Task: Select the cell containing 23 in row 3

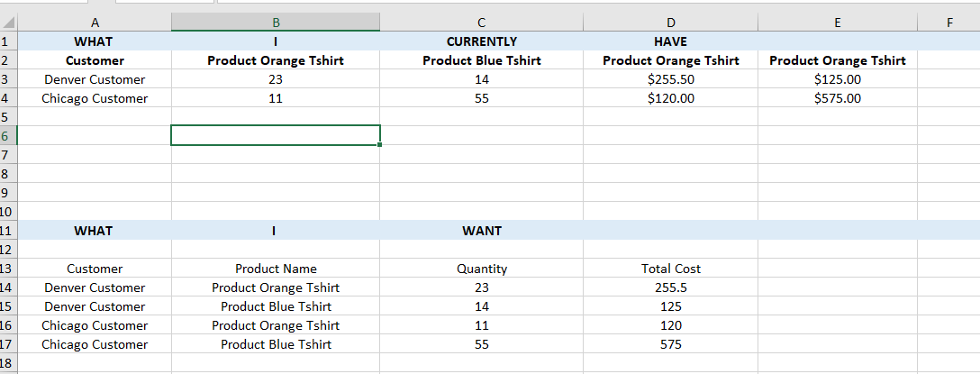Action: click(x=275, y=79)
